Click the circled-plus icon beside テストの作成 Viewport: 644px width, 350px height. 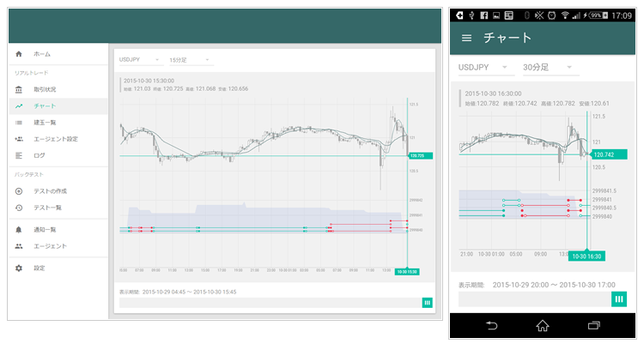pos(19,191)
